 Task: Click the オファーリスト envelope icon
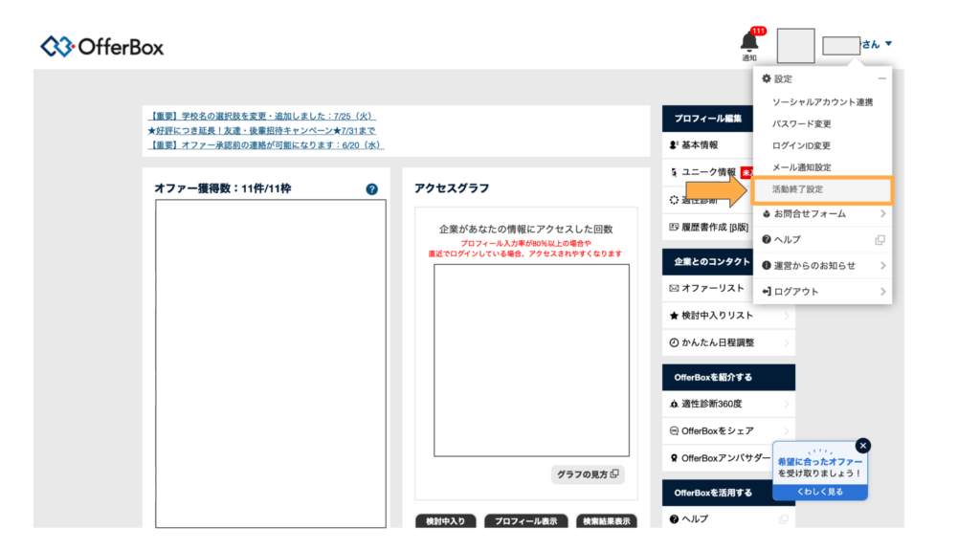674,288
